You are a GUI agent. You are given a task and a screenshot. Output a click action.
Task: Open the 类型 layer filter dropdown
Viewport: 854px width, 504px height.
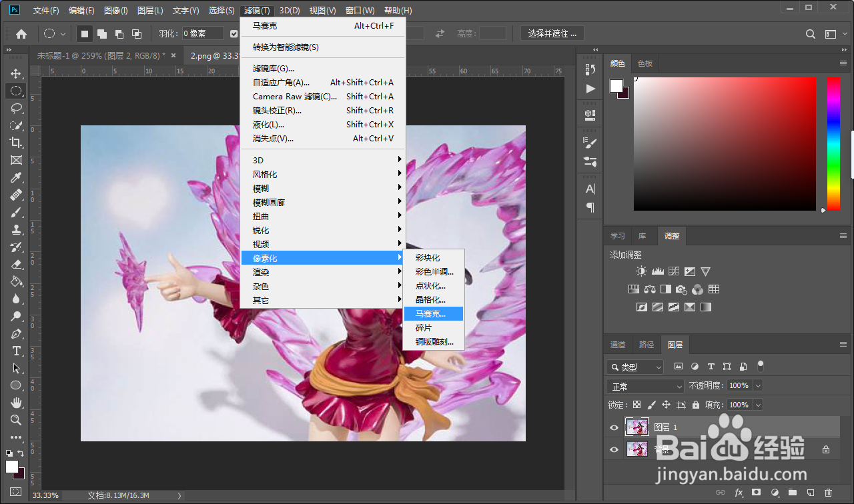(x=635, y=367)
